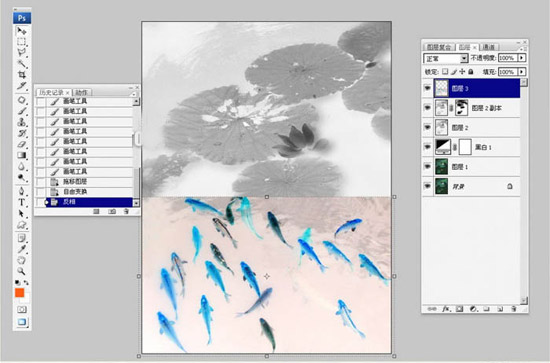This screenshot has width=550, height=363.
Task: Select the Horizontal Type tool
Action: pos(21,202)
